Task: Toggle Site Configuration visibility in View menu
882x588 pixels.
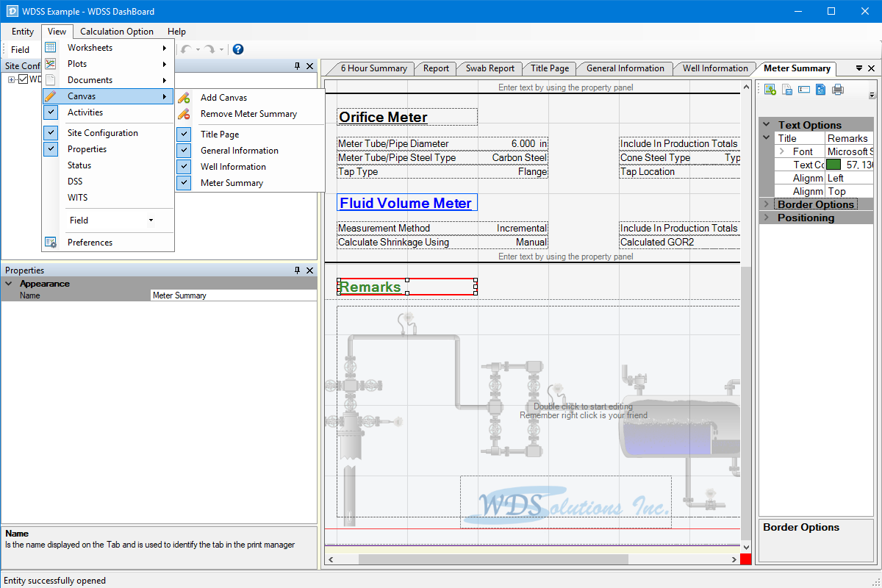Action: pyautogui.click(x=51, y=133)
